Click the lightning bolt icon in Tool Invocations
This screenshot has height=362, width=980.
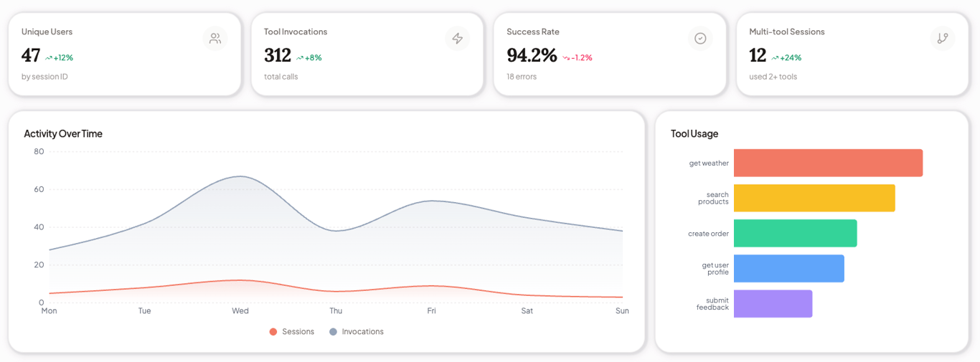point(458,39)
